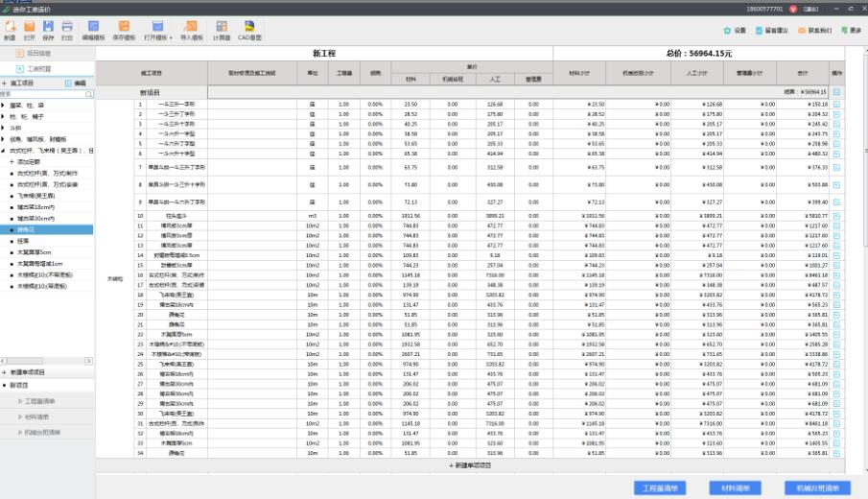Open the 计算器 calculator tool
The image size is (868, 499).
pyautogui.click(x=218, y=28)
